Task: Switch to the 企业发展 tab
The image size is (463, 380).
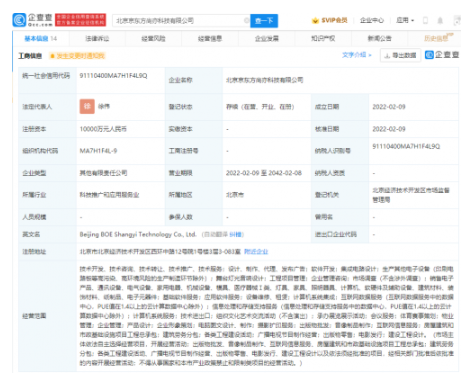Action: 267,39
